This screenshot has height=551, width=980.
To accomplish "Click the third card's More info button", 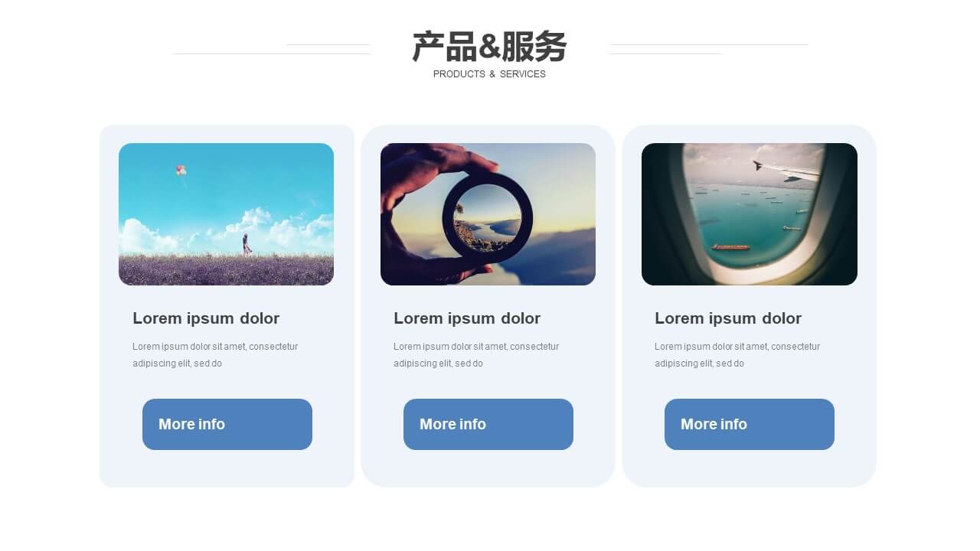I will (x=750, y=424).
